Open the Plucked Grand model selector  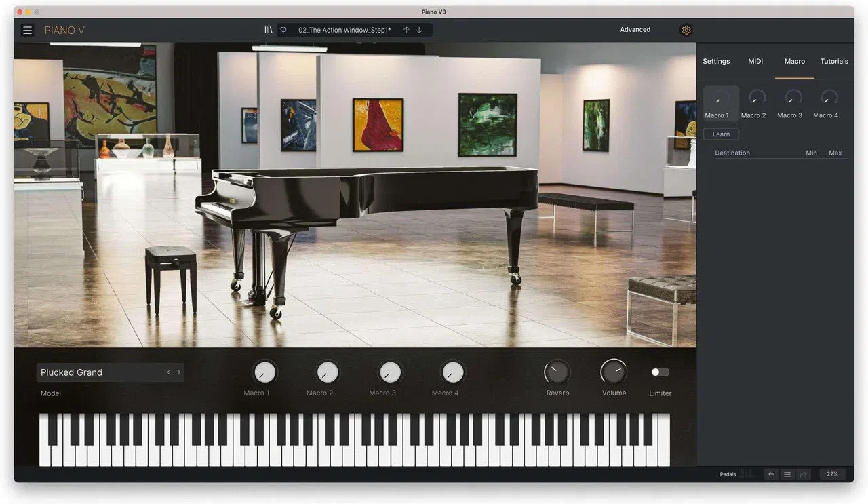point(100,372)
